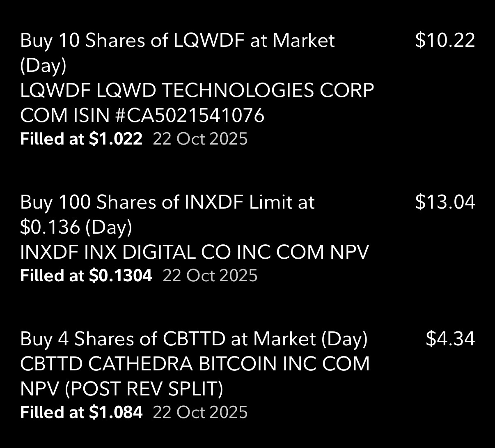The height and width of the screenshot is (448, 495).
Task: Click the (POST REV SPLIT) note
Action: pyautogui.click(x=144, y=389)
